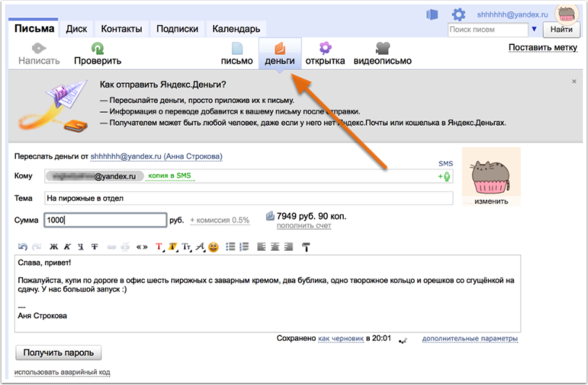
Task: Add contact with green plus person icon
Action: pos(444,176)
